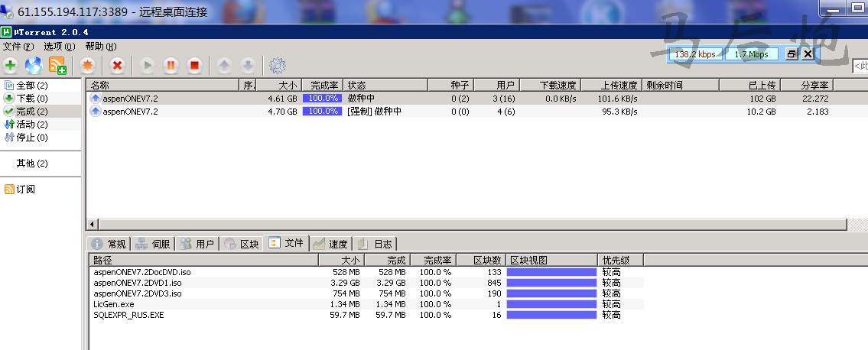The image size is (868, 350).
Task: Sort torrents by 完成率 column header
Action: [322, 85]
